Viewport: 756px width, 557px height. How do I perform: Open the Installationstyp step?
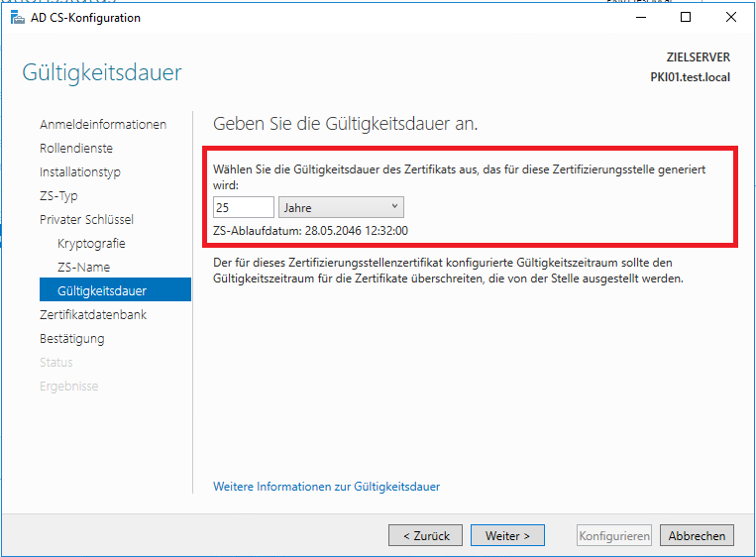[80, 172]
